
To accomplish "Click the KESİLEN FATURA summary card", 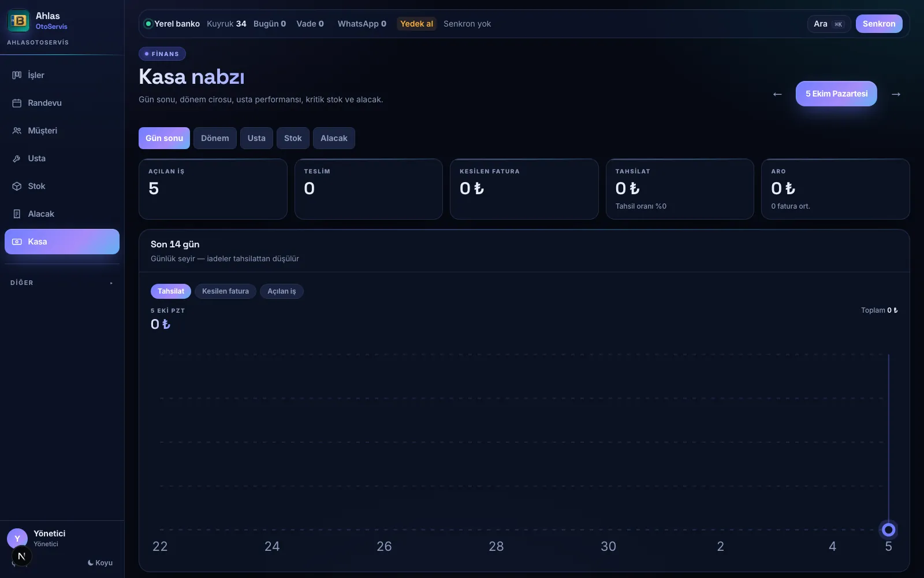I will (x=524, y=189).
